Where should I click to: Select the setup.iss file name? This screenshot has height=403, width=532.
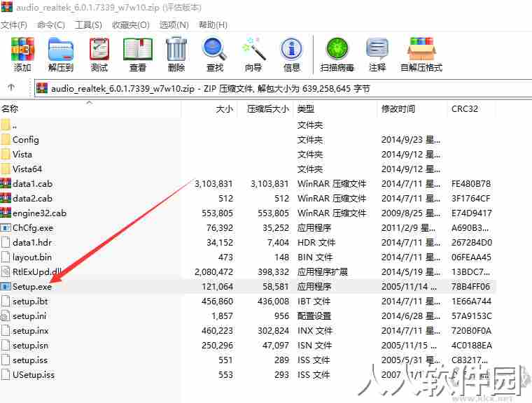pos(30,360)
